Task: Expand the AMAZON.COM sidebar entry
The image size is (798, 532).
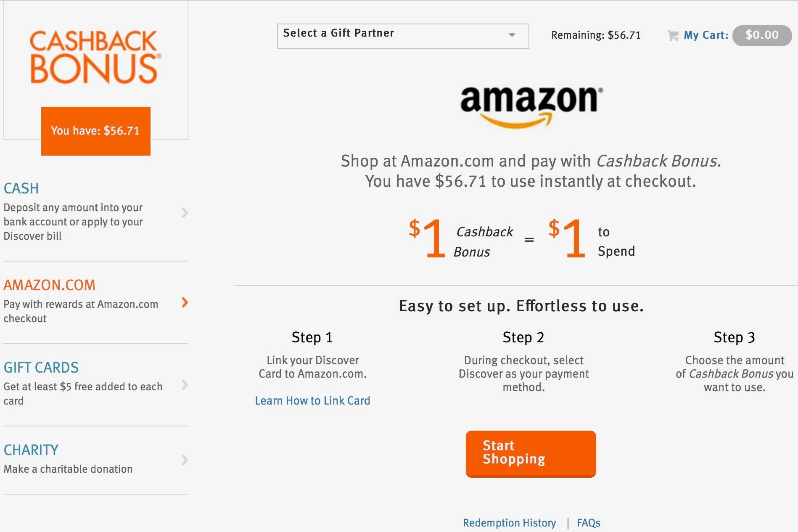Action: pos(49,285)
